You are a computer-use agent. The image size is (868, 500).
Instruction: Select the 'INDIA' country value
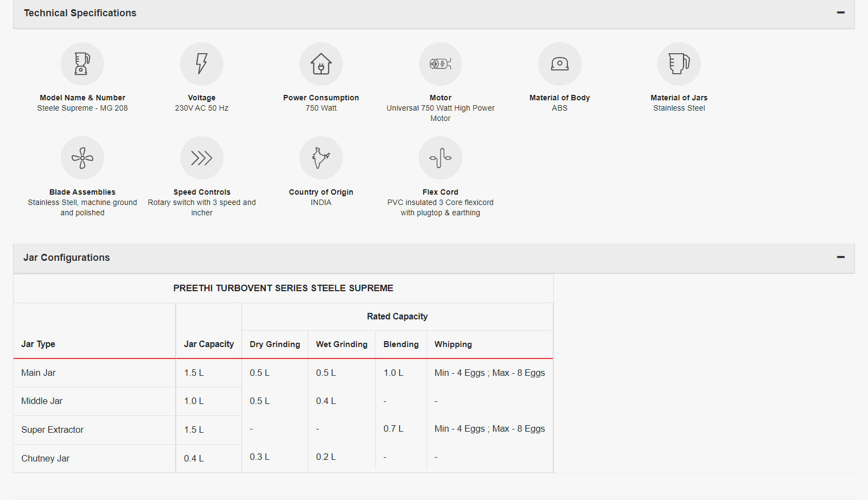click(x=321, y=202)
